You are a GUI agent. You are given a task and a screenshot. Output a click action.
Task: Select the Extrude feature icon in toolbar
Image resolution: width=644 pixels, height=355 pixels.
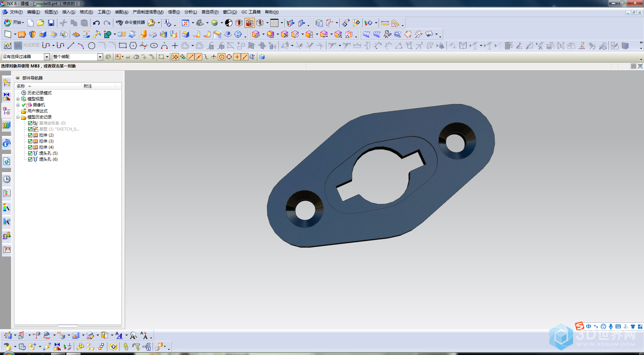[x=22, y=34]
